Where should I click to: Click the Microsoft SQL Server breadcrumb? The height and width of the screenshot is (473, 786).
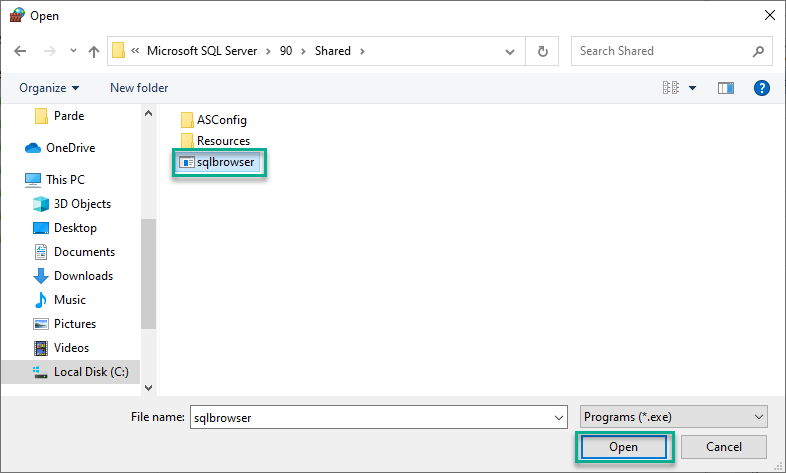202,51
